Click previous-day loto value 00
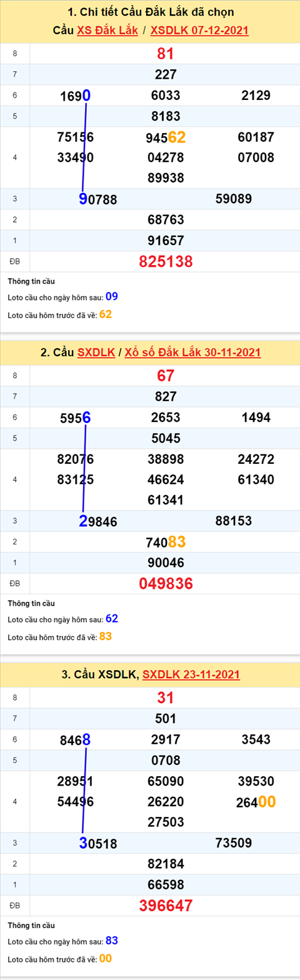300x980 pixels. pyautogui.click(x=106, y=957)
